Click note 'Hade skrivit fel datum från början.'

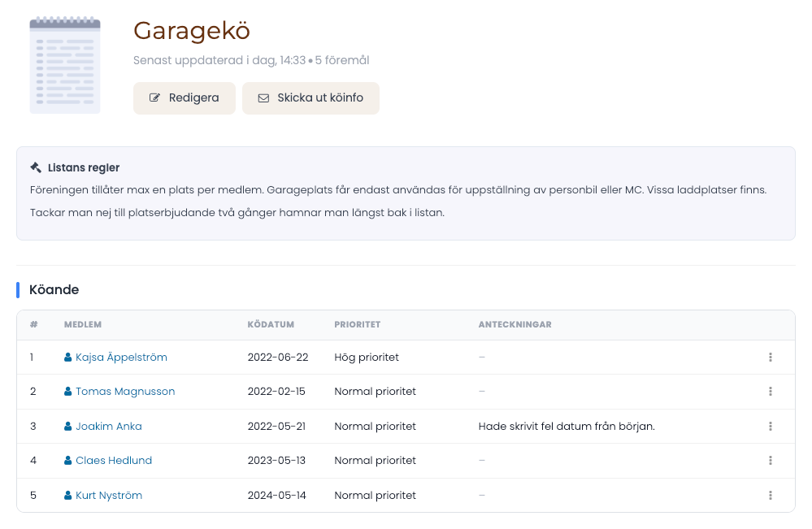click(x=567, y=426)
